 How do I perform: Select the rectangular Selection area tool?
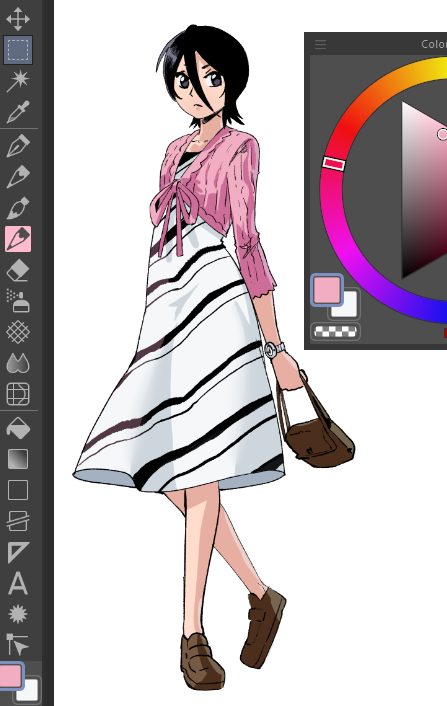point(18,49)
